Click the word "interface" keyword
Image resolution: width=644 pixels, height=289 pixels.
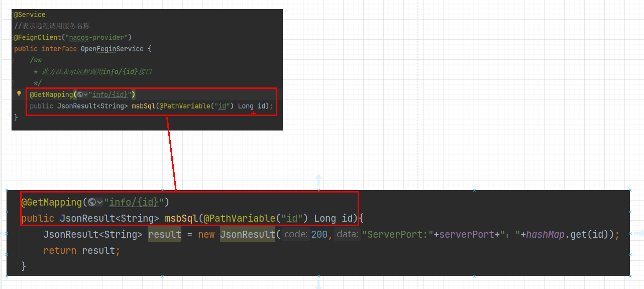59,49
